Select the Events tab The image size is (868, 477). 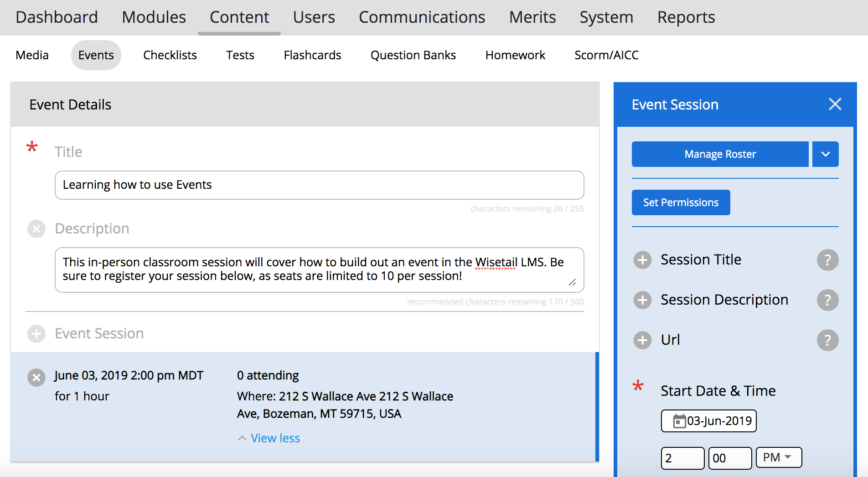point(96,55)
